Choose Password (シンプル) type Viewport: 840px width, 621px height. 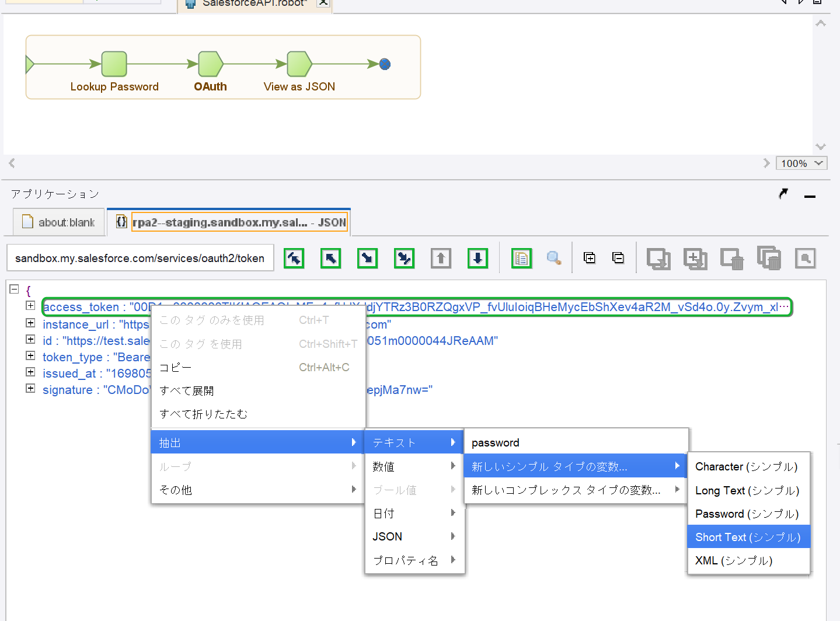[x=749, y=514]
